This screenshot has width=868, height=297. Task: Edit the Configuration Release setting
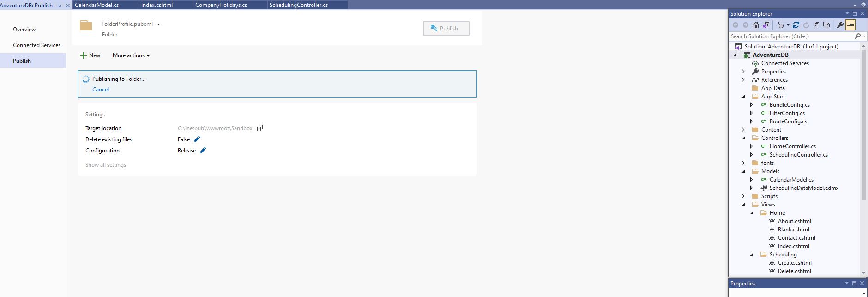pyautogui.click(x=203, y=150)
